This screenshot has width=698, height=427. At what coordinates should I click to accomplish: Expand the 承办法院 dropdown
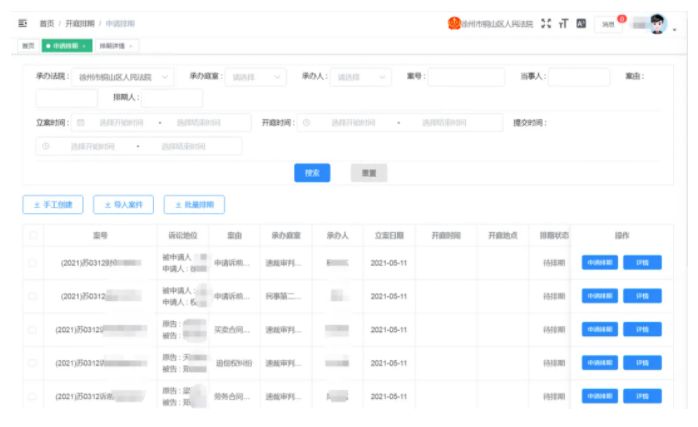tap(125, 76)
